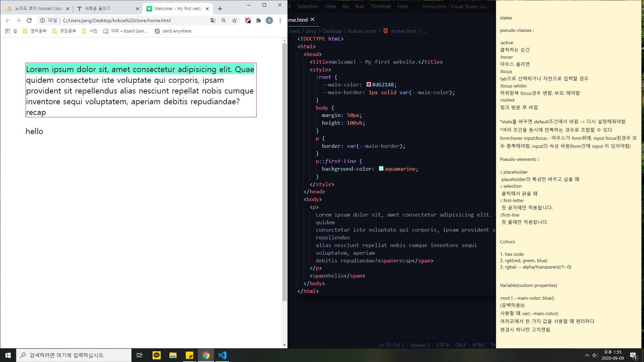Click the translate page icon in address bar
Screen dimensions: 644x362
(213, 20)
